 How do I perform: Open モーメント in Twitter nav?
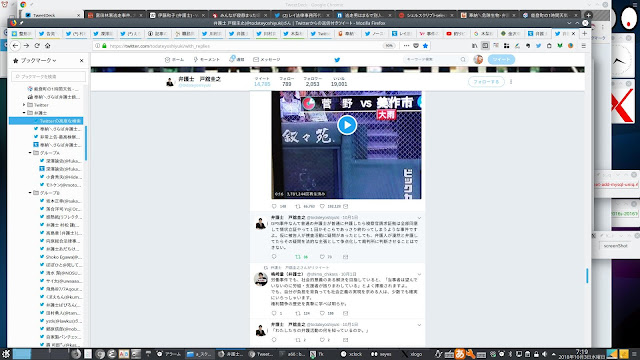207,60
